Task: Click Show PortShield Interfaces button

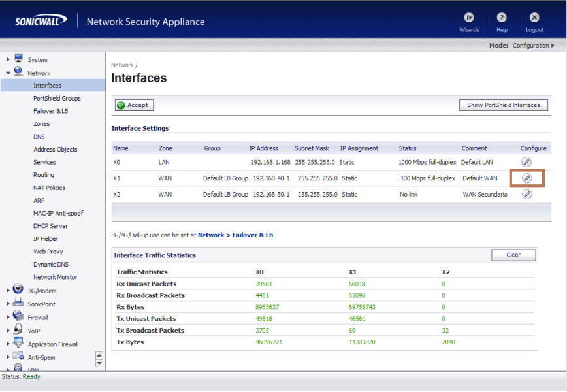Action: (503, 105)
